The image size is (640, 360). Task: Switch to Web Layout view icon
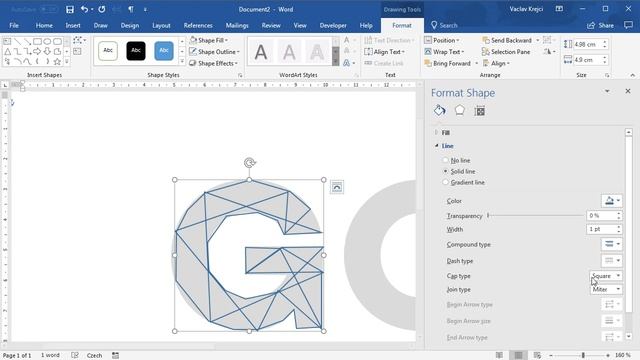(x=537, y=356)
